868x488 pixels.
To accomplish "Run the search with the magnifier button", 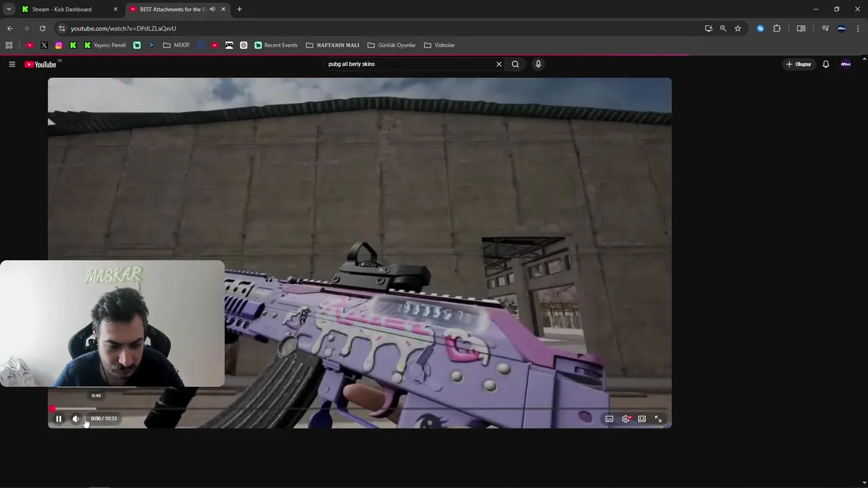I will click(515, 64).
